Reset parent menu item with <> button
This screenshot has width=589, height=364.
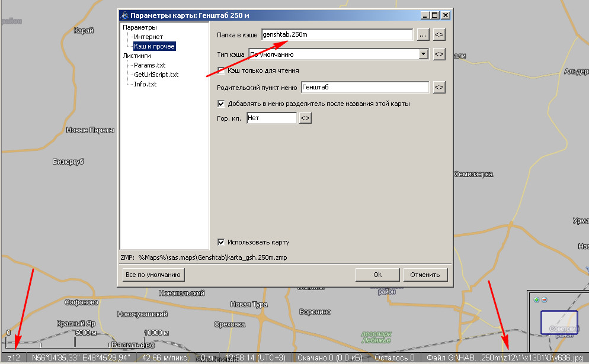[x=439, y=88]
